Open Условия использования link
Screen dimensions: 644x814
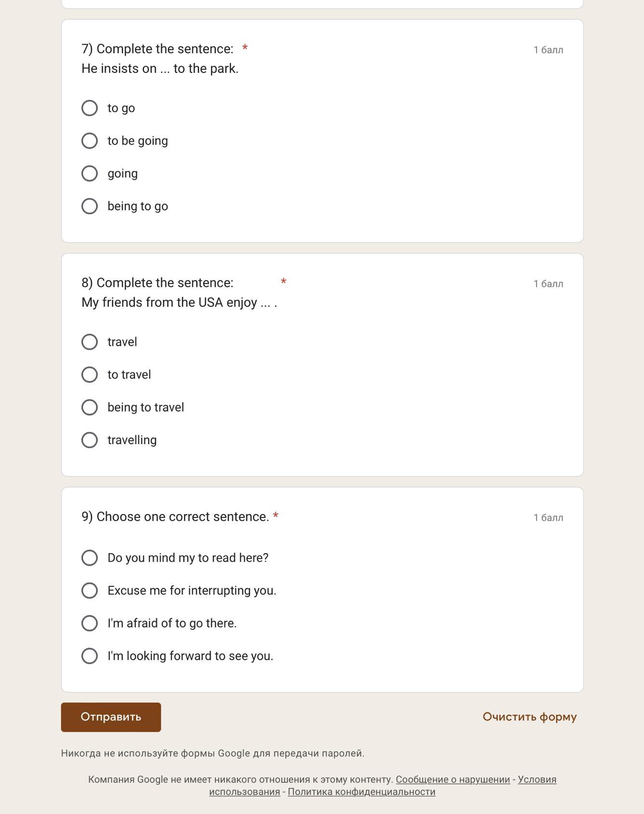[537, 780]
